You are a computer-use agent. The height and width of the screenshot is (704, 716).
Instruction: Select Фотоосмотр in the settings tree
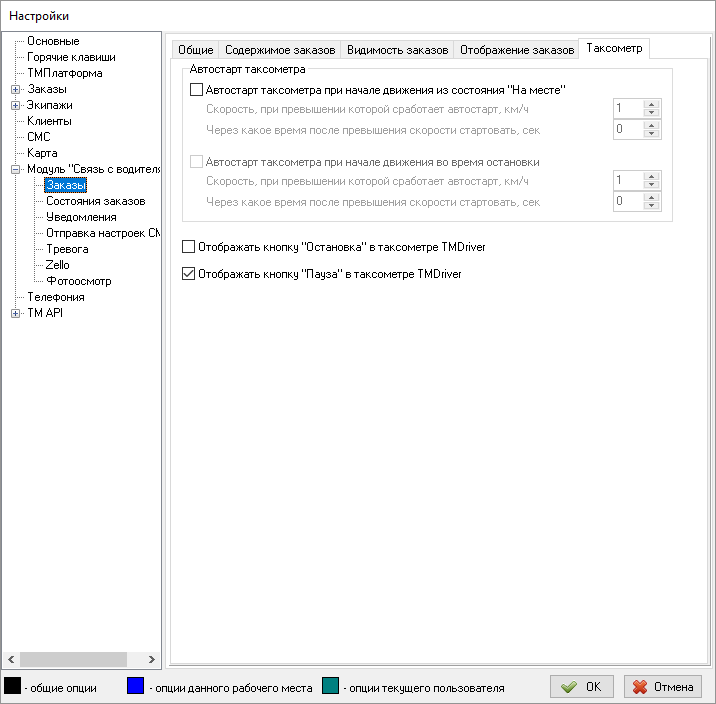click(x=79, y=281)
